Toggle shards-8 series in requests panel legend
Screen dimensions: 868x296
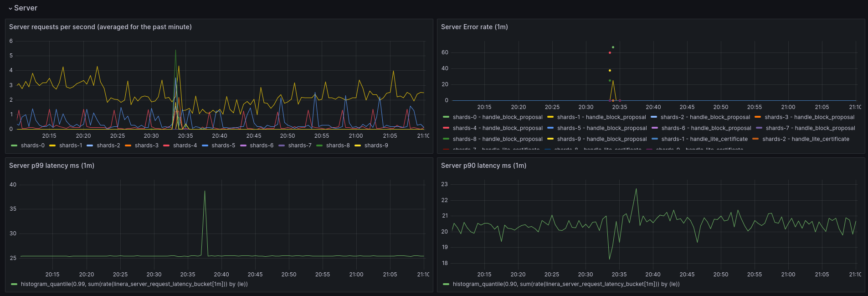point(338,145)
